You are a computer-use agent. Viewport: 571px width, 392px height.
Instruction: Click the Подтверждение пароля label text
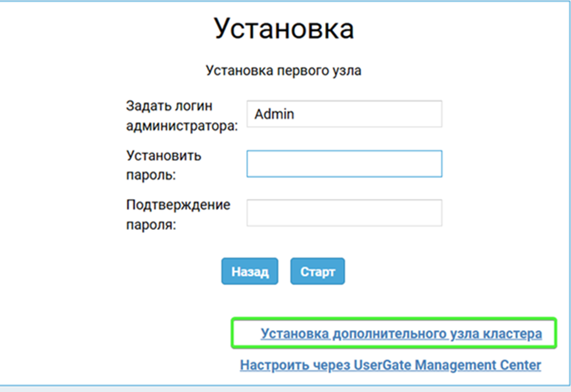coord(178,214)
